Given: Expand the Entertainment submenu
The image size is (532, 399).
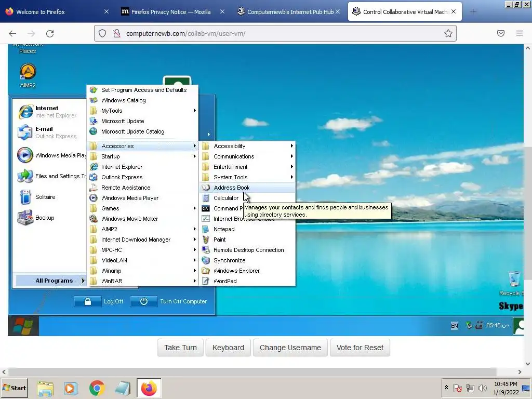Looking at the screenshot, I should point(247,167).
